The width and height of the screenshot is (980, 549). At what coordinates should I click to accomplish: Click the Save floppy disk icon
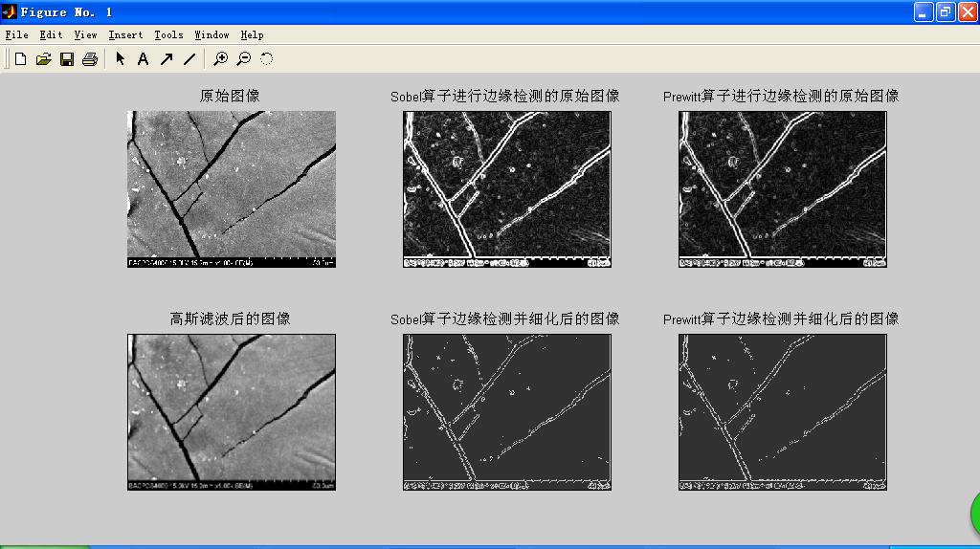67,58
